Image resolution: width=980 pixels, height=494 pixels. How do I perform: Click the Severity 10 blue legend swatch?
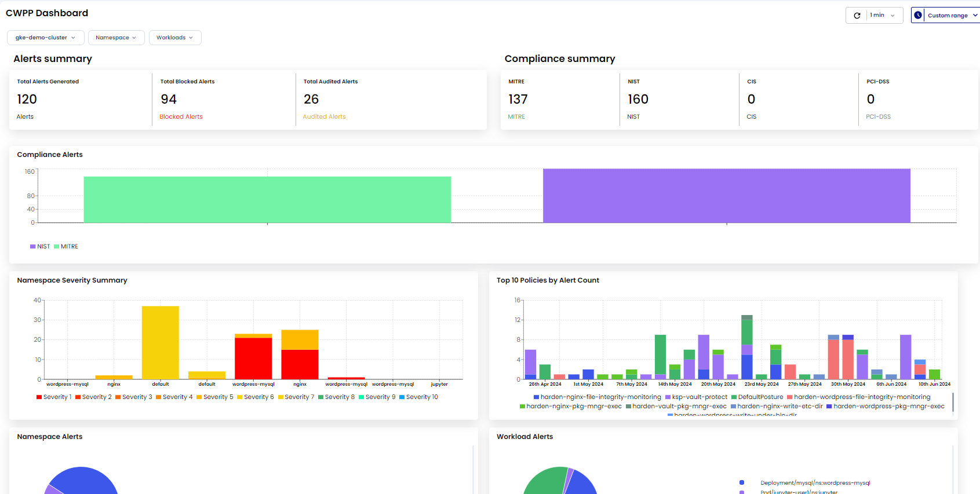[402, 397]
